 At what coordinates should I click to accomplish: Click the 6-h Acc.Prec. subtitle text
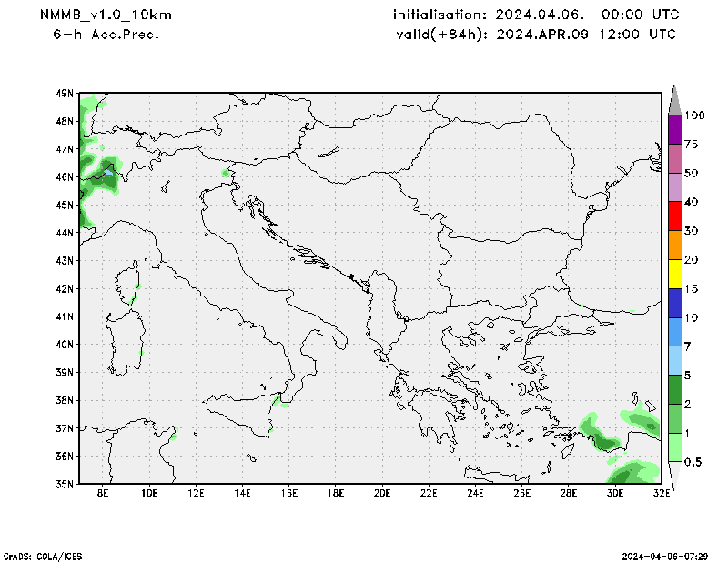click(107, 34)
